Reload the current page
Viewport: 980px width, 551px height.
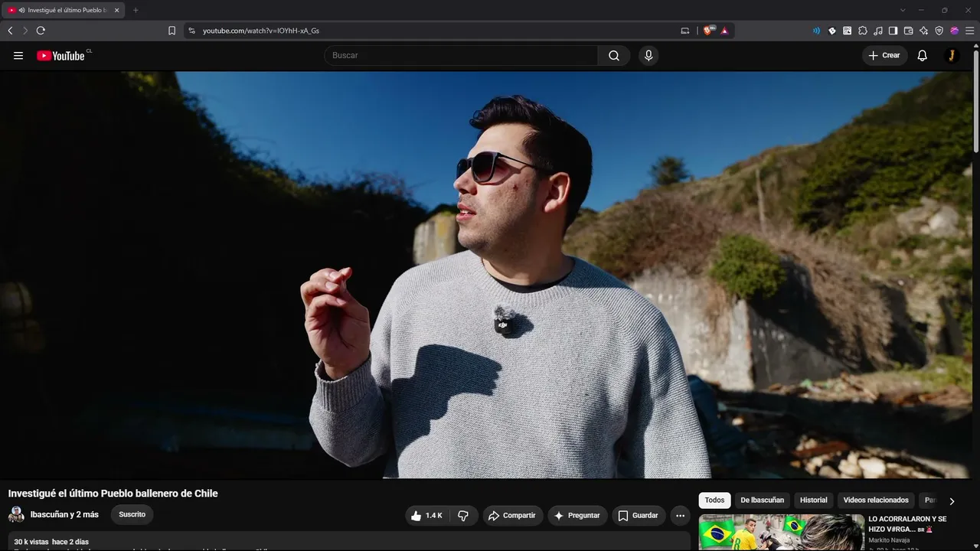41,31
